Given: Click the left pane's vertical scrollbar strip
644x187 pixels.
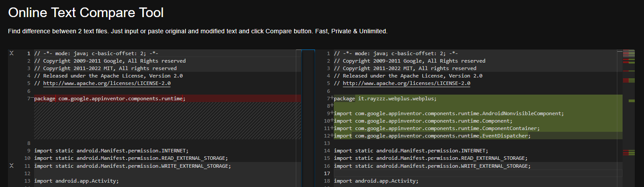Looking at the screenshot, I should point(299,118).
